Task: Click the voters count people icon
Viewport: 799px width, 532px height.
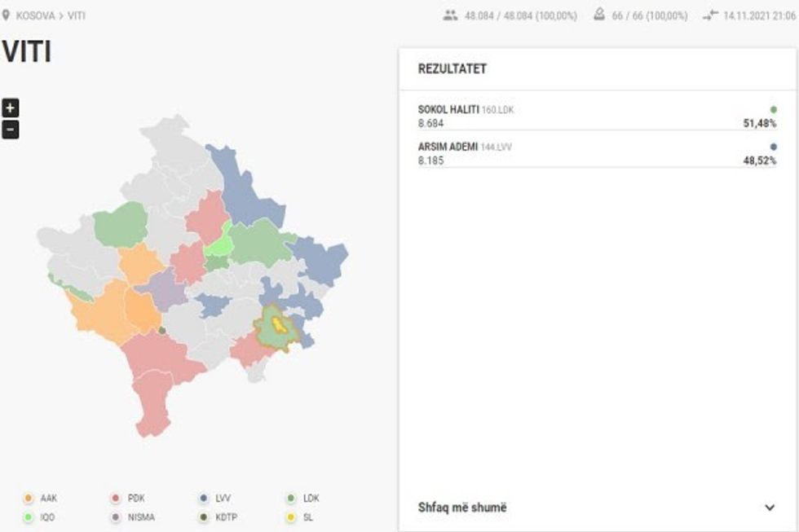Action: tap(450, 15)
